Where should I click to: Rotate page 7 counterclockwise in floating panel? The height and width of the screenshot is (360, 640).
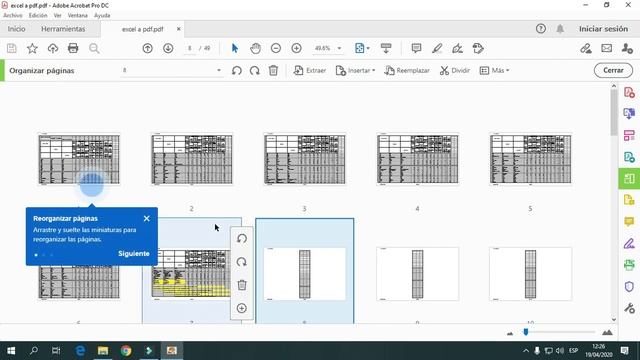[x=242, y=238]
